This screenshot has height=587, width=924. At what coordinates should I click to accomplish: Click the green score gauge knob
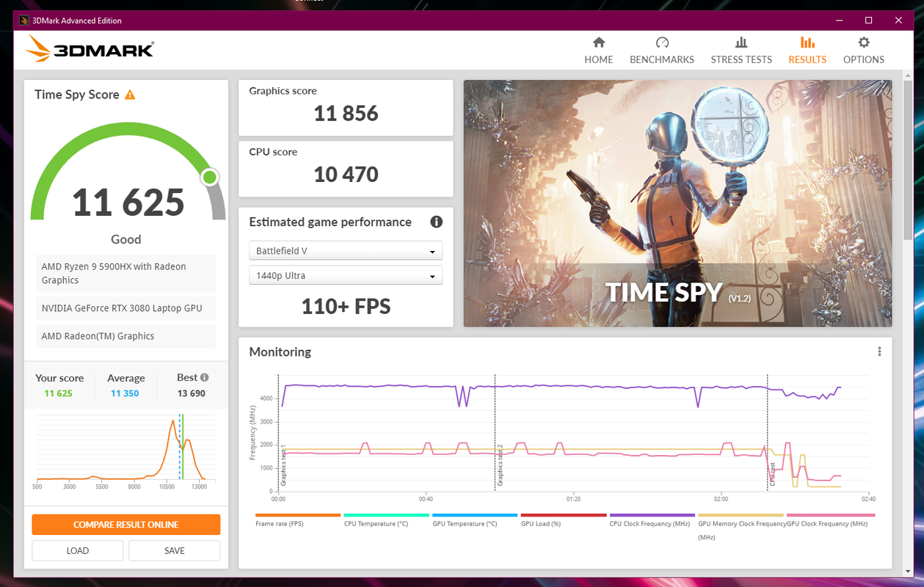[x=210, y=177]
